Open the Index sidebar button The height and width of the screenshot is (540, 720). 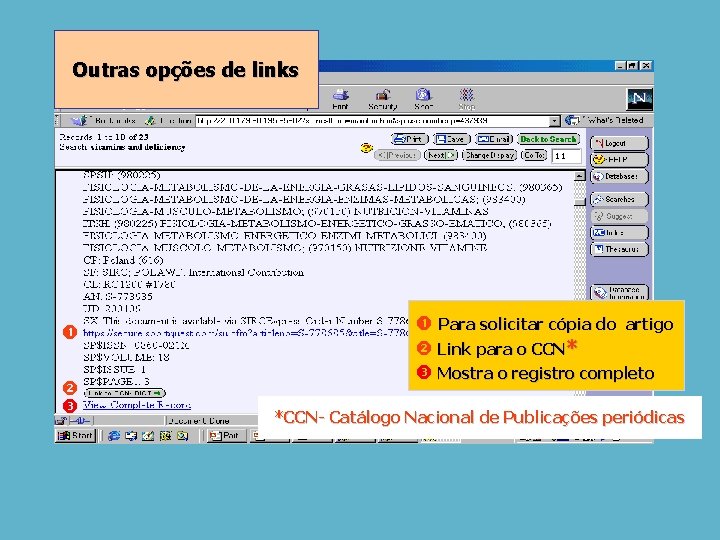[x=619, y=232]
